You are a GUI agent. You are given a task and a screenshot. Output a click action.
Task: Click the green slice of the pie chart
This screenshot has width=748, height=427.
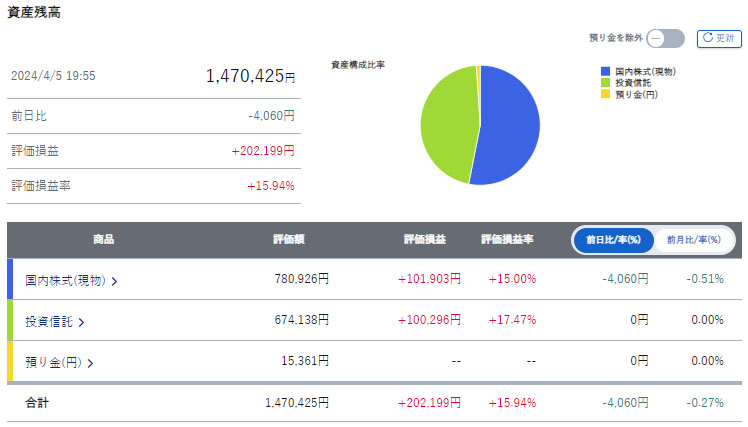pyautogui.click(x=448, y=125)
